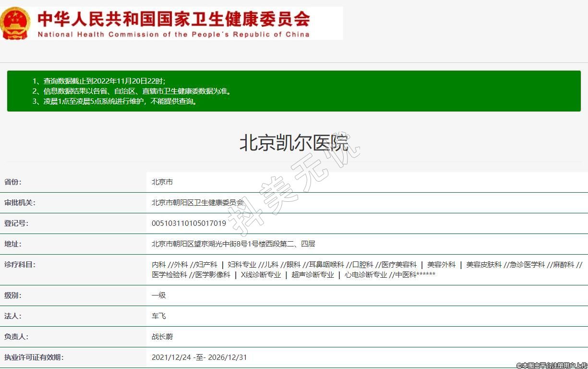Image resolution: width=588 pixels, height=369 pixels.
Task: Select the 审批机关 field label
Action: pos(20,203)
